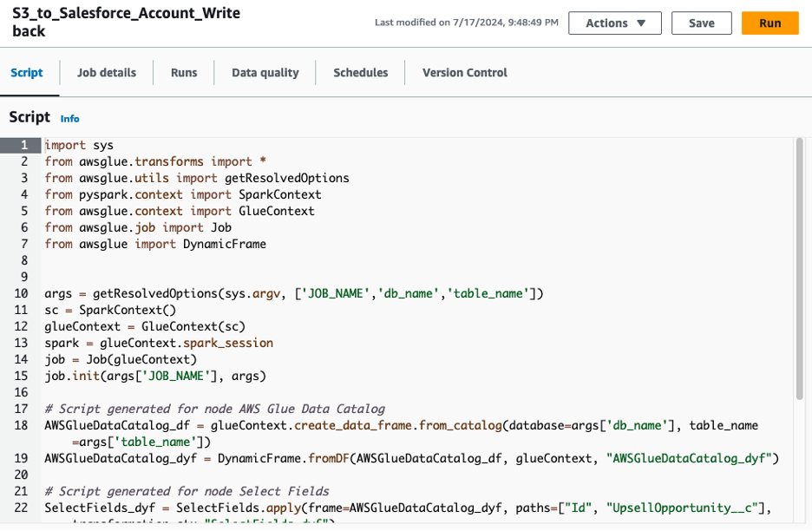The image size is (812, 531).
Task: Click 'spark_session' on line 13
Action: pyautogui.click(x=228, y=343)
